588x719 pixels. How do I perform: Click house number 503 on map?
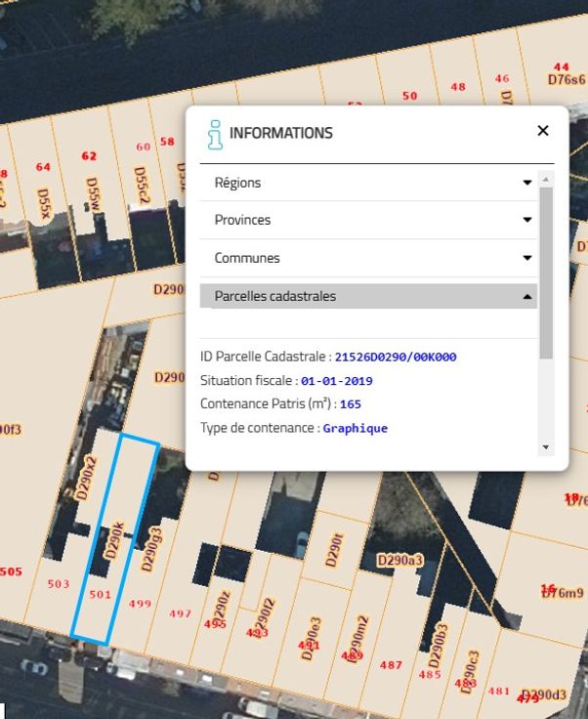tap(59, 584)
